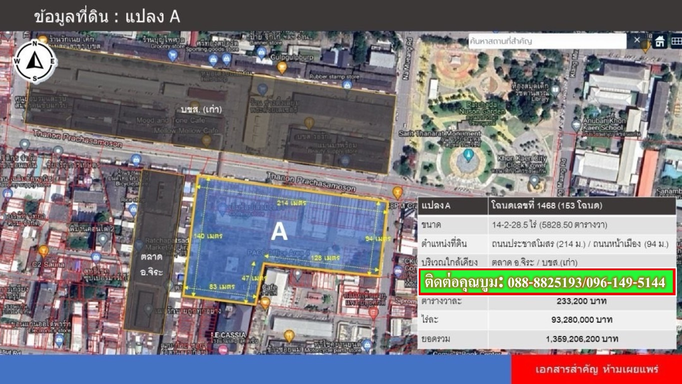
Task: Click the orange C2 Salika map pin
Action: coord(43,251)
